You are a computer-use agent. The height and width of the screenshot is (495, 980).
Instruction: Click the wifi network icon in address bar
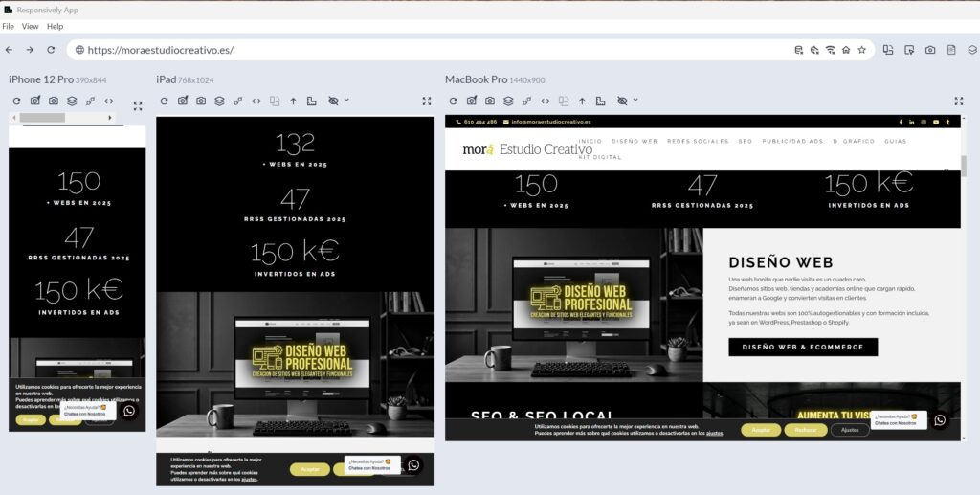point(830,50)
